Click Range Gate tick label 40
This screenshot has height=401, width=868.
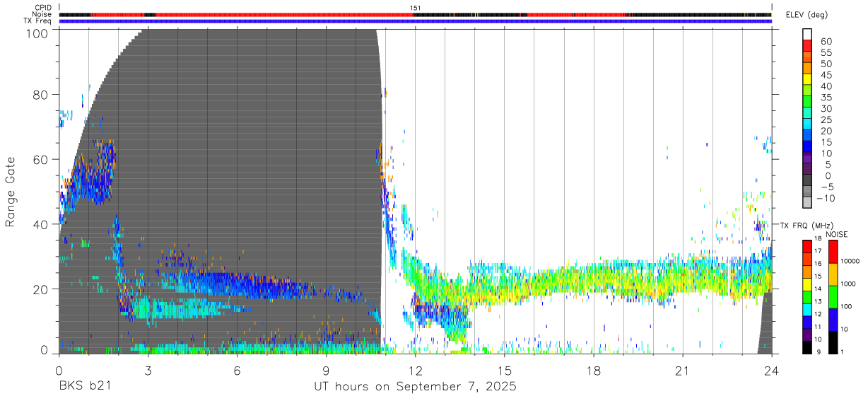pos(40,224)
